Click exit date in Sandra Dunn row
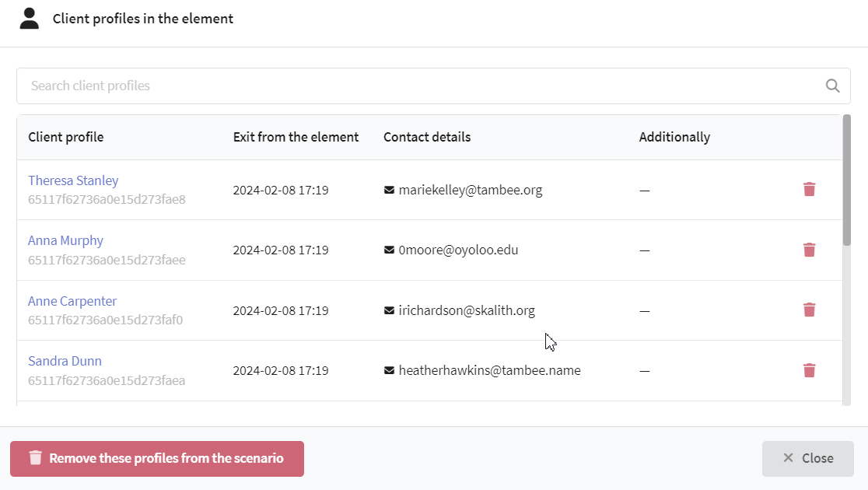The image size is (868, 490). [281, 370]
